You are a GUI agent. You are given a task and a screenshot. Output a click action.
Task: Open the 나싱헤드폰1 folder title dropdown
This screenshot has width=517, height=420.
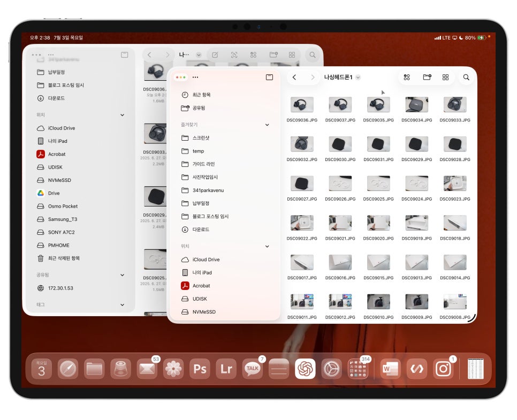coord(358,78)
